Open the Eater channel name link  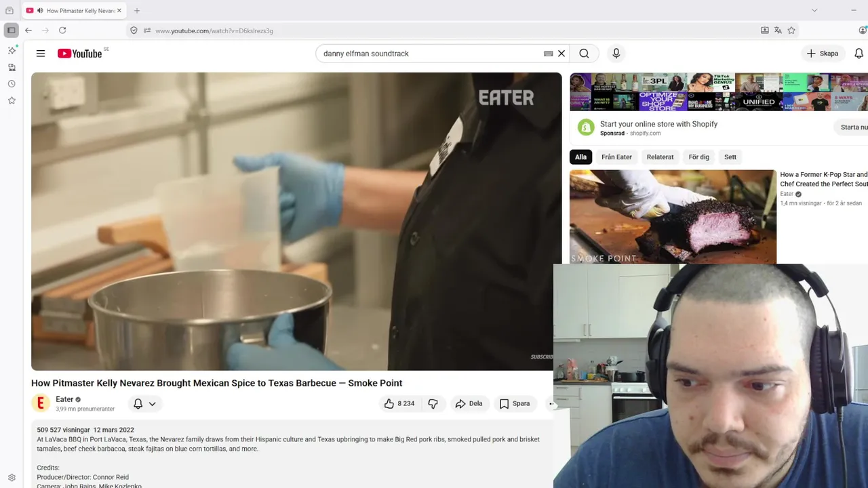64,399
